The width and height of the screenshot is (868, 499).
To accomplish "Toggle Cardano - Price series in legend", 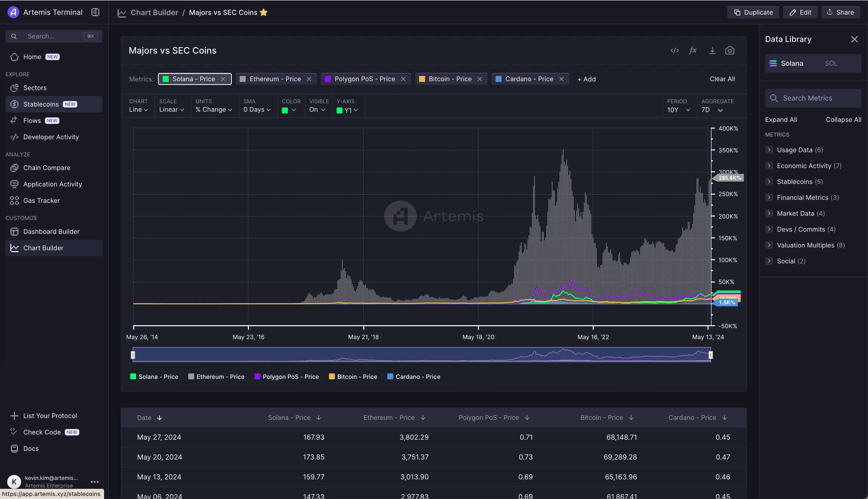I will coord(414,377).
